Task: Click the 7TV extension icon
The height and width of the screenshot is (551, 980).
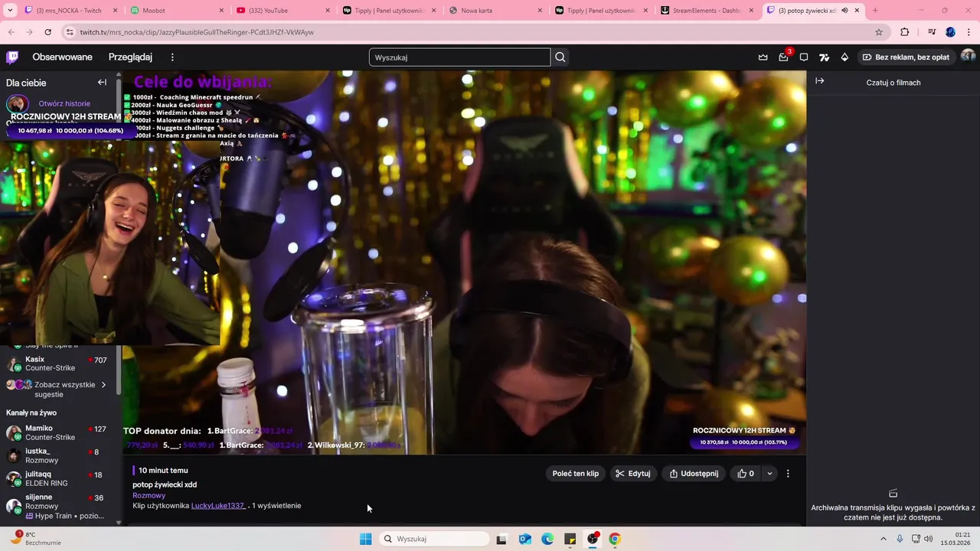Action: (824, 57)
